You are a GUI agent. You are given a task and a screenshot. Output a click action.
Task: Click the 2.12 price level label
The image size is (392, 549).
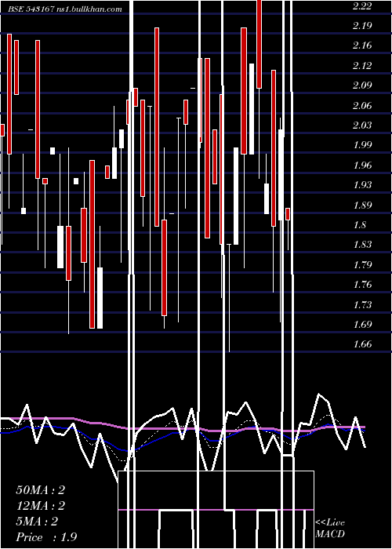[x=362, y=66]
